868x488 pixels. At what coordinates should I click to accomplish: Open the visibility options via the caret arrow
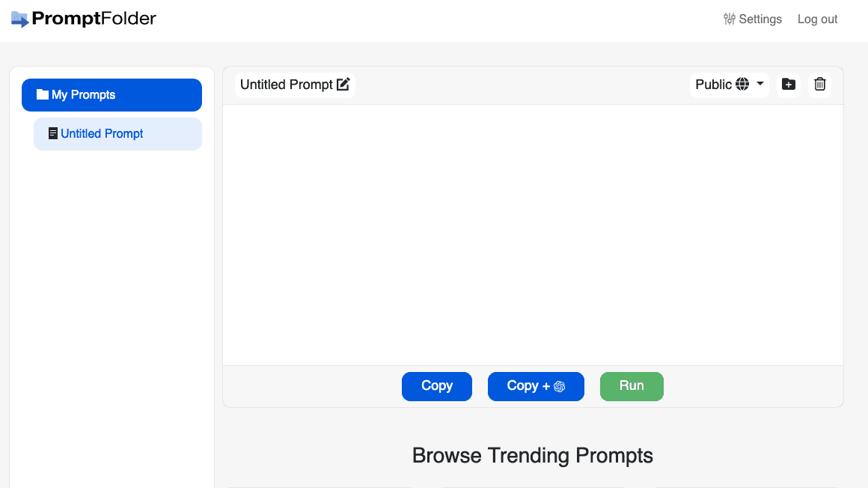759,85
